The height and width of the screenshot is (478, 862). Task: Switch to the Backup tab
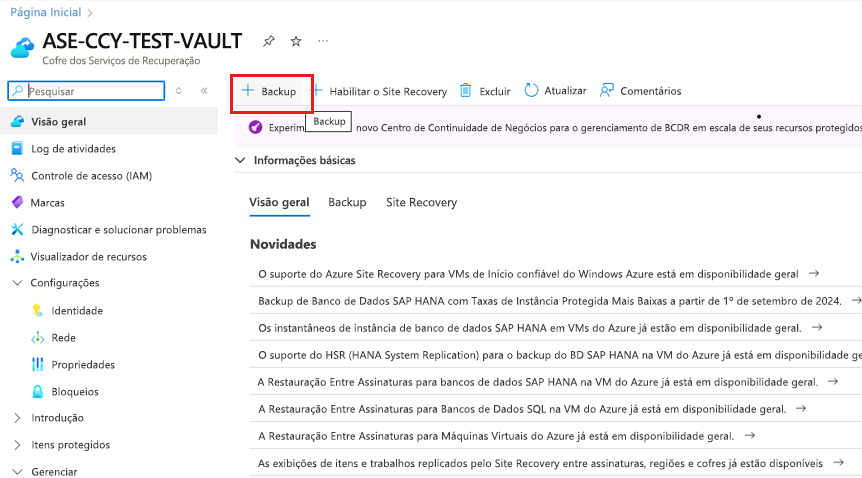(347, 202)
